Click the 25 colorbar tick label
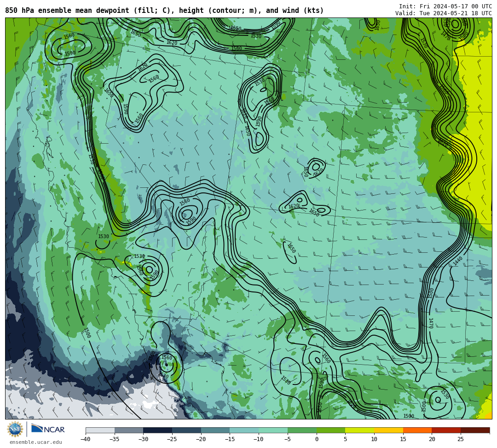The width and height of the screenshot is (497, 448). pos(461,439)
